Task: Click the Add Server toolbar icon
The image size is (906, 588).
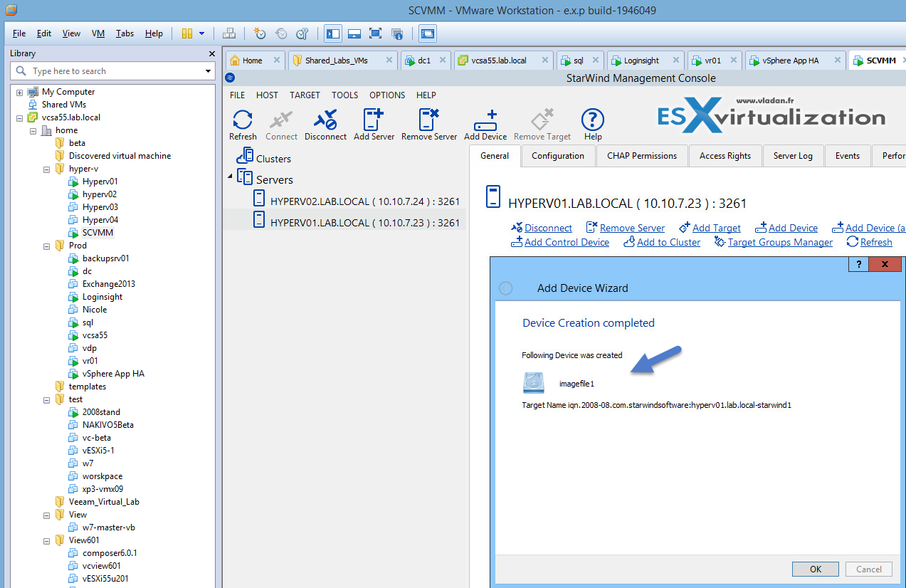Action: [x=374, y=120]
